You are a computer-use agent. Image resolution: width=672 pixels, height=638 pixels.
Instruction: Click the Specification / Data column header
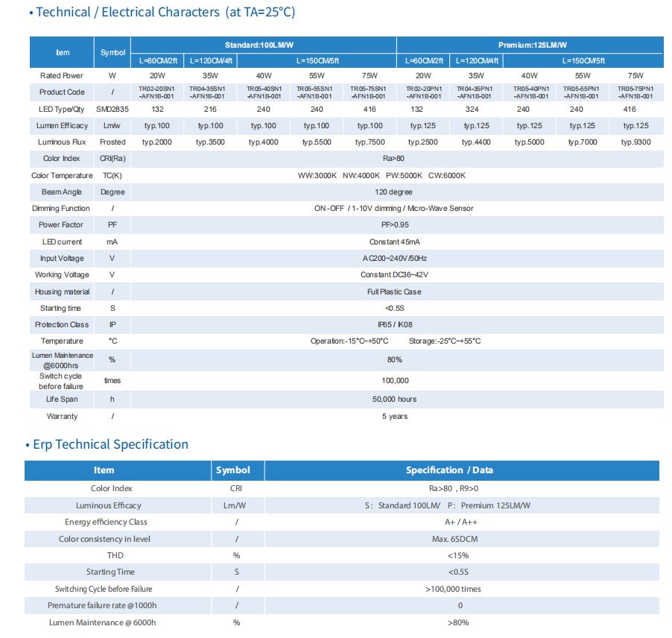pyautogui.click(x=460, y=470)
